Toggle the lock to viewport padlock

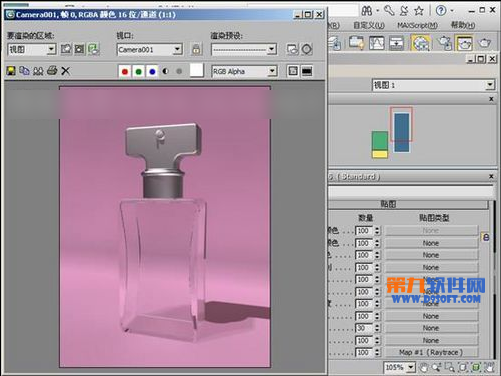[x=196, y=49]
